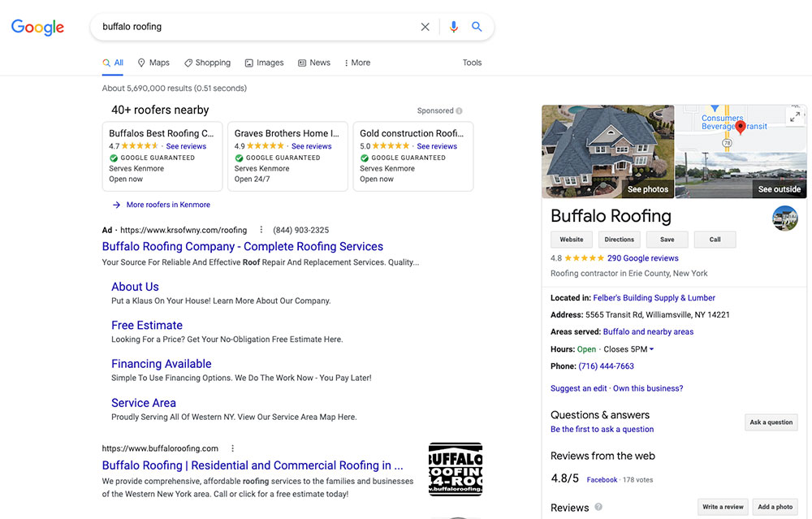Switch to the Images tab
The width and height of the screenshot is (812, 519).
(x=264, y=63)
